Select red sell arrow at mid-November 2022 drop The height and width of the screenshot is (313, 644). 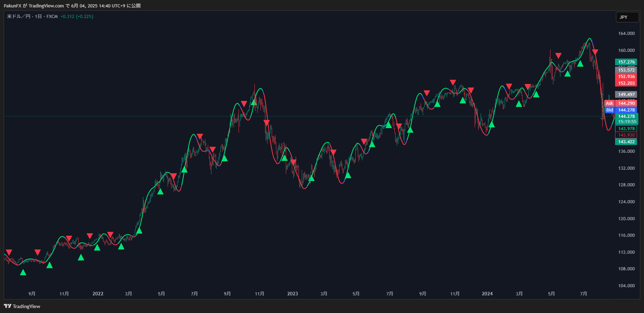pyautogui.click(x=266, y=122)
